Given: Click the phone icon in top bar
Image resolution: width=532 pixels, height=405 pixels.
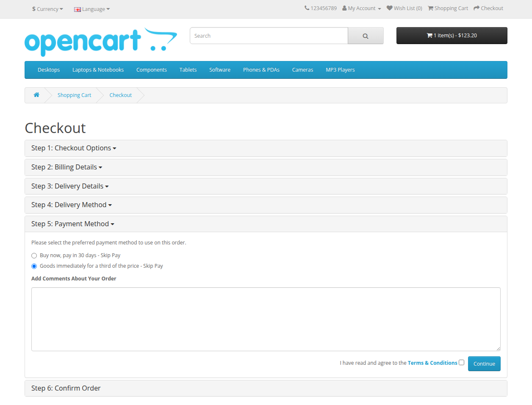Looking at the screenshot, I should 307,8.
